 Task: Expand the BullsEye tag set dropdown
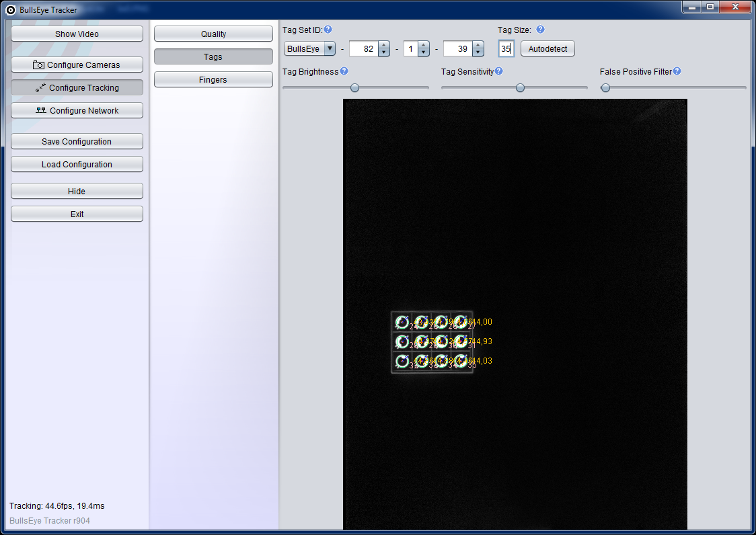click(329, 49)
